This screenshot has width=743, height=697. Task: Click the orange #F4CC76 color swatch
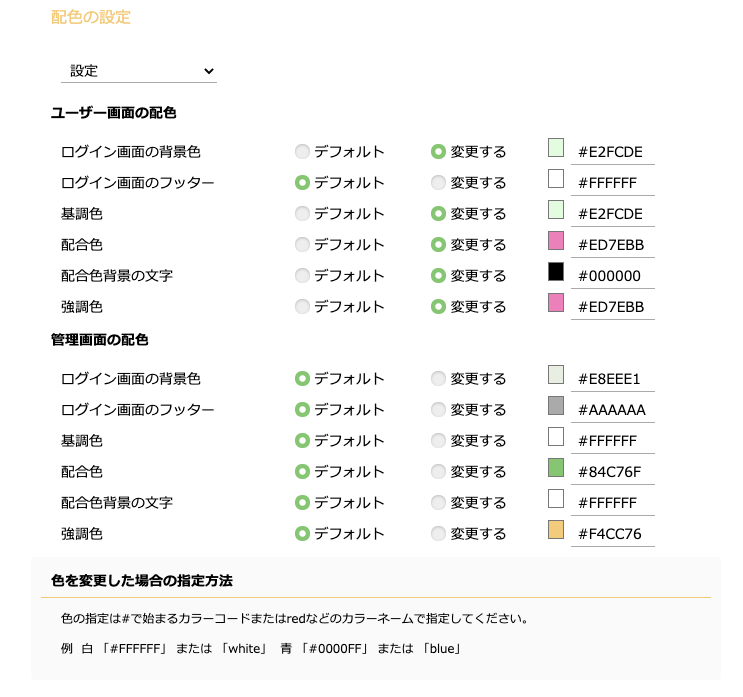pos(556,530)
